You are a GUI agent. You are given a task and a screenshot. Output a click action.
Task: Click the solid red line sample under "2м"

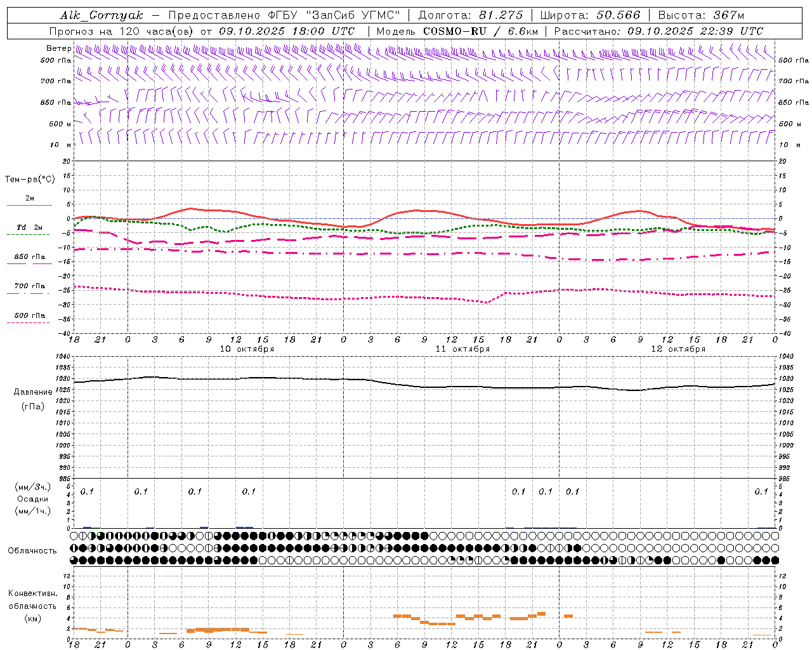pyautogui.click(x=29, y=206)
